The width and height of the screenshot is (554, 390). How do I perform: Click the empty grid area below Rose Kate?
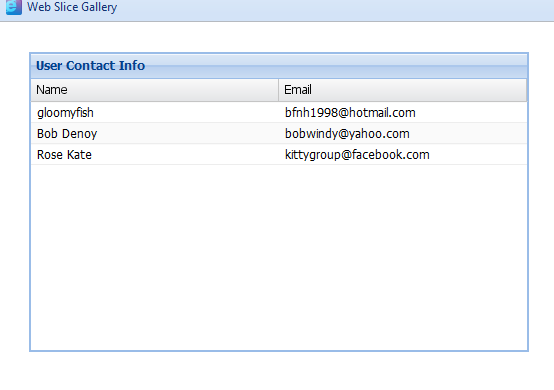[155, 257]
